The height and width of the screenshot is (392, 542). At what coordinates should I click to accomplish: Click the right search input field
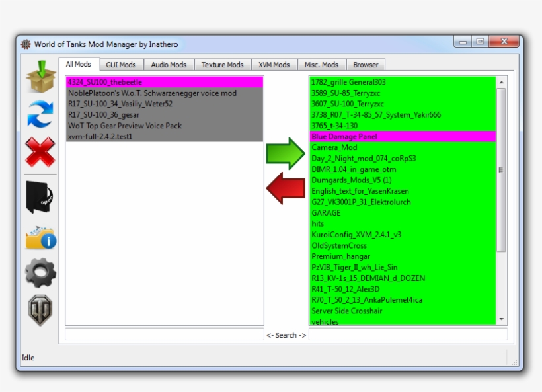[408, 334]
